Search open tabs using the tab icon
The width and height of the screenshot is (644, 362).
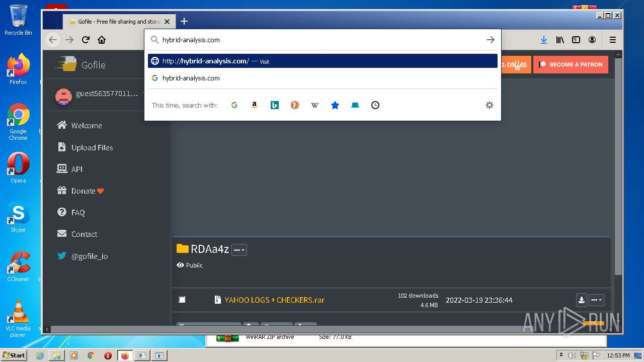point(355,105)
